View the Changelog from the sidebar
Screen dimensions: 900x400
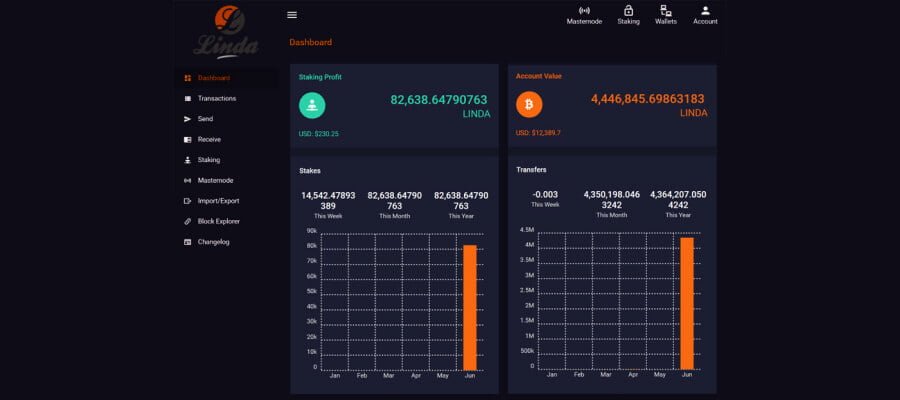(214, 242)
